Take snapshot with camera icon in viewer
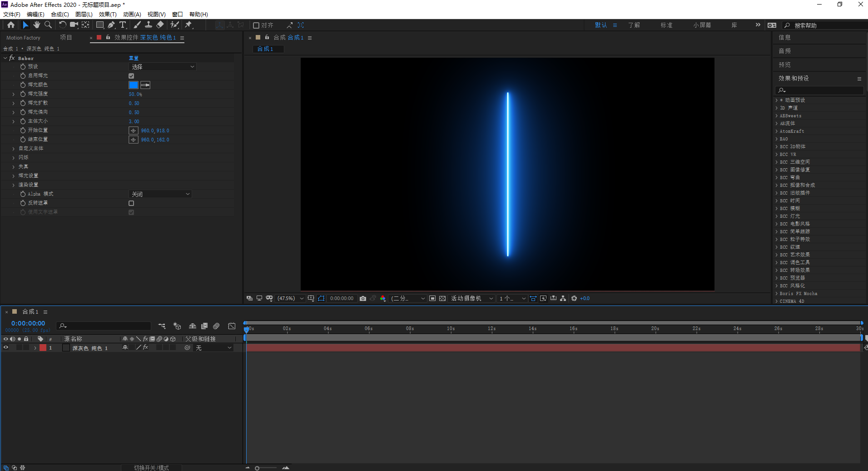Image resolution: width=868 pixels, height=471 pixels. pyautogui.click(x=363, y=298)
